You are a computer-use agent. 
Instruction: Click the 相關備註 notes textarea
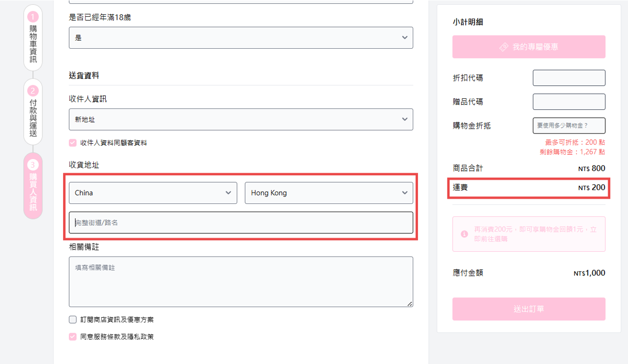(x=241, y=282)
